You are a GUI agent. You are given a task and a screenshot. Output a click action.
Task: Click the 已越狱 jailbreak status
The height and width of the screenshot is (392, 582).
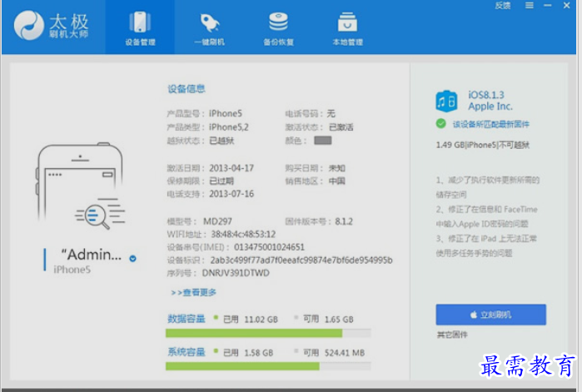[221, 141]
